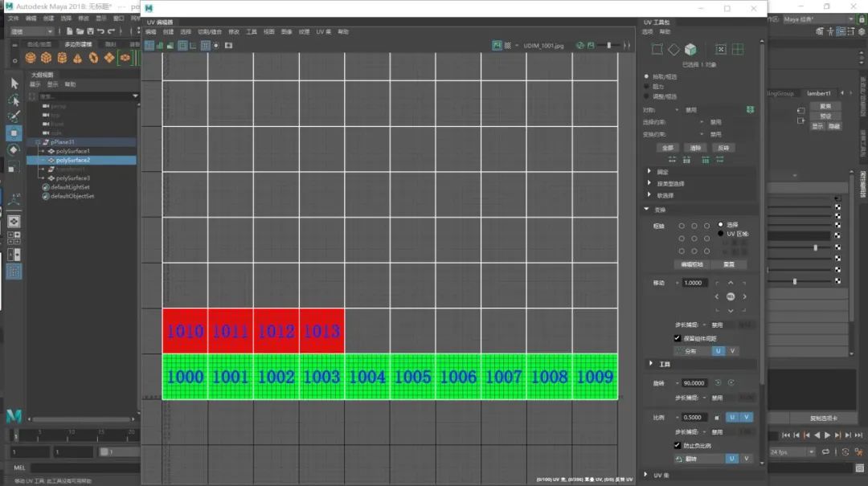The width and height of the screenshot is (868, 486).
Task: Click the green symmetry icon in toolkit
Action: click(750, 109)
